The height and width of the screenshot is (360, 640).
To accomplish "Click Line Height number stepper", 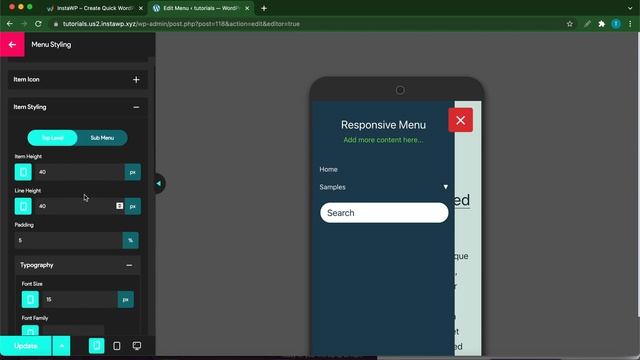I will (x=120, y=206).
